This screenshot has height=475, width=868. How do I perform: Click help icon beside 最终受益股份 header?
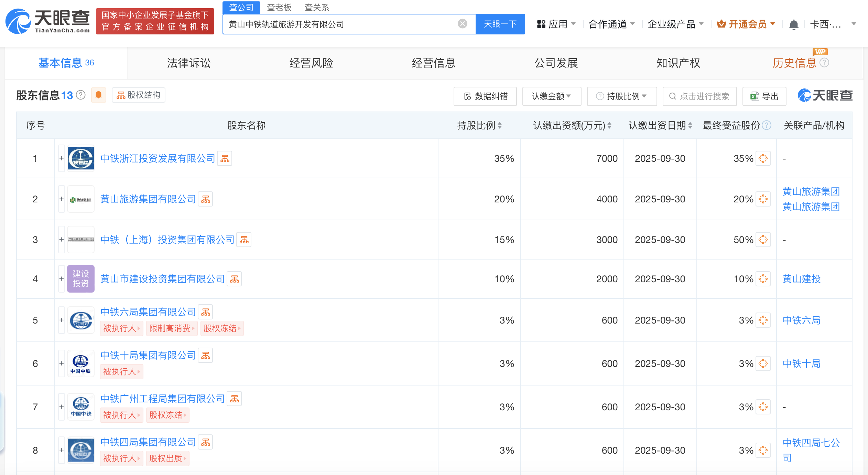767,126
